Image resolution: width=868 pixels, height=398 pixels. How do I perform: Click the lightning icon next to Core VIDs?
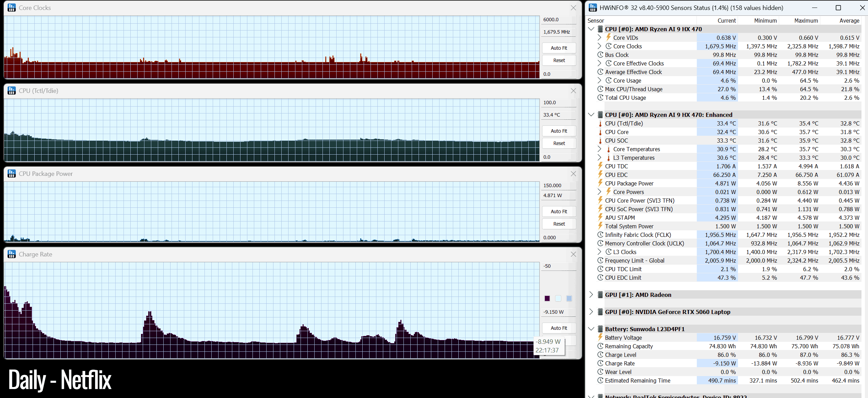(x=609, y=37)
